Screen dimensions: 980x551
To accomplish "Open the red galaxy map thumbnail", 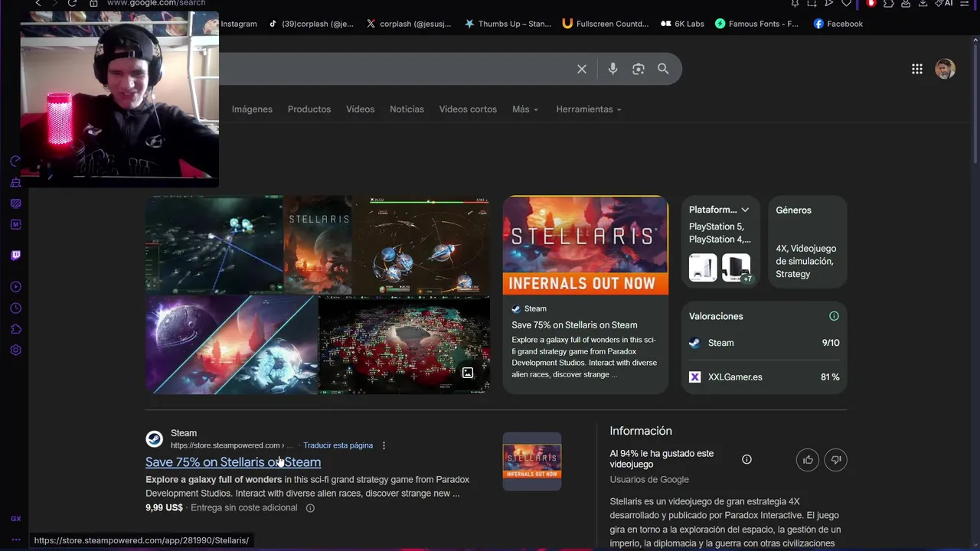I will click(404, 345).
